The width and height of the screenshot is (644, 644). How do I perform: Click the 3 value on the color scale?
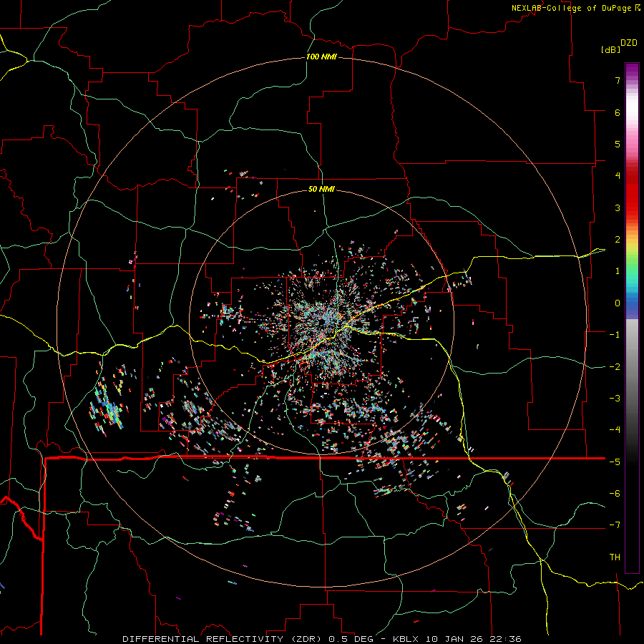click(x=618, y=208)
